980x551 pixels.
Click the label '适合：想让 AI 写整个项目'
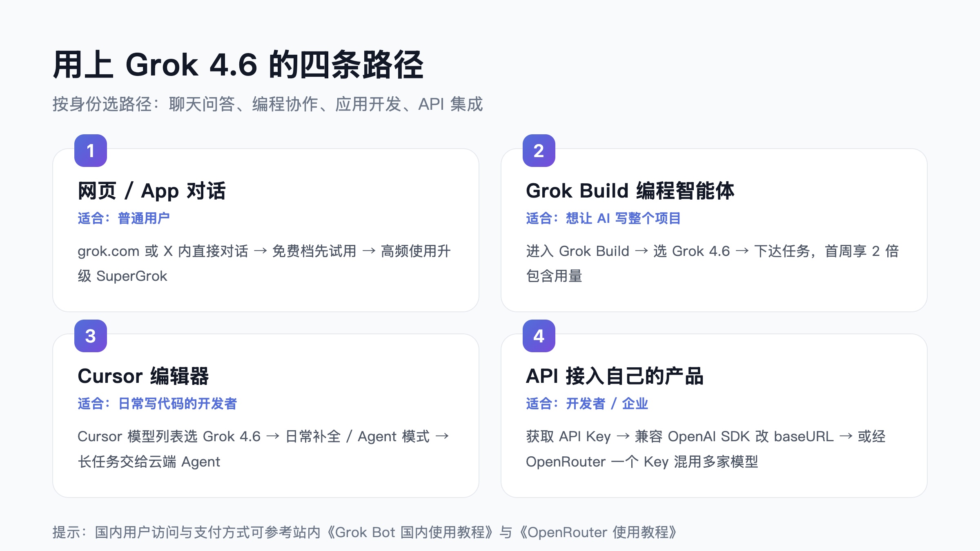604,218
